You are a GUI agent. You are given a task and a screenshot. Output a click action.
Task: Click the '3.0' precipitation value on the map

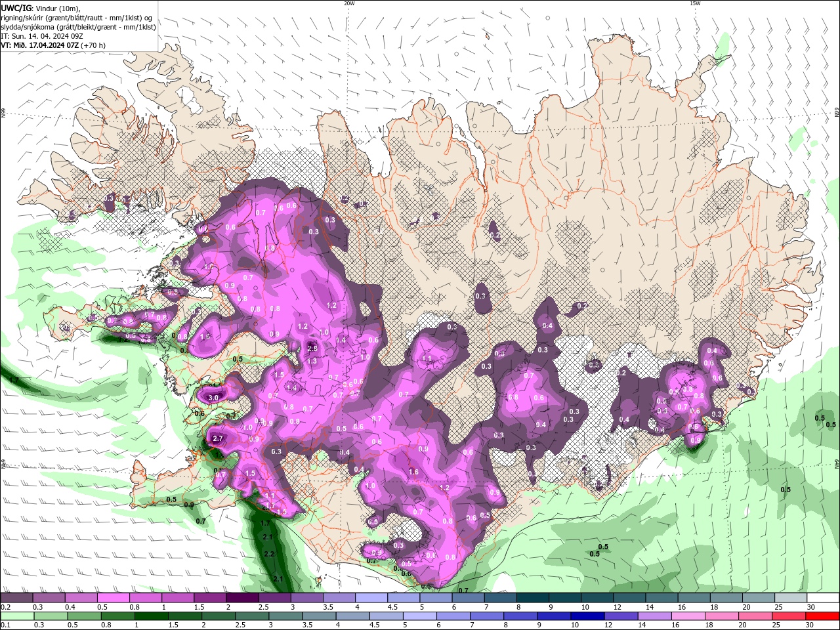(x=213, y=398)
